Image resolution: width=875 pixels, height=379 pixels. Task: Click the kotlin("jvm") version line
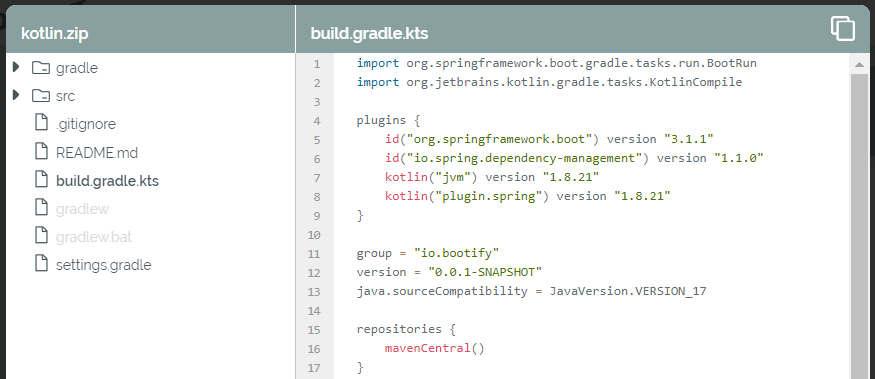click(492, 177)
